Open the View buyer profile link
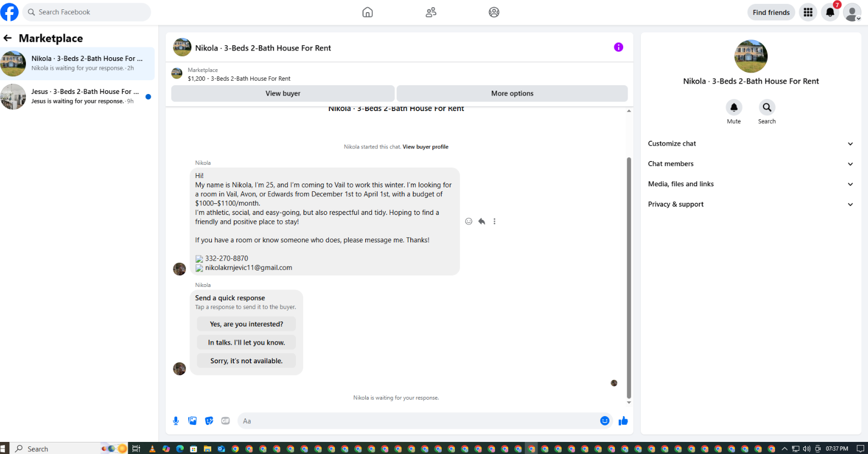868x454 pixels. [425, 147]
